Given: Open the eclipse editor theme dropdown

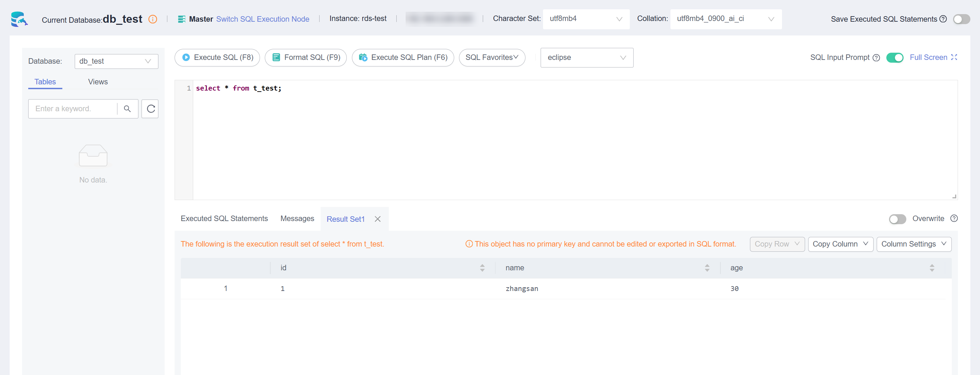Looking at the screenshot, I should point(586,58).
